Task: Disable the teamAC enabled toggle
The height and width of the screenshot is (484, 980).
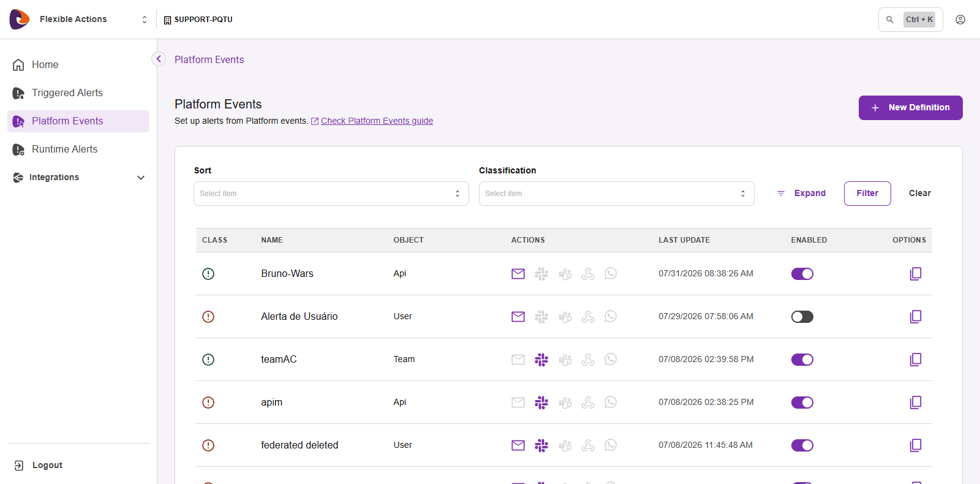Action: tap(802, 360)
